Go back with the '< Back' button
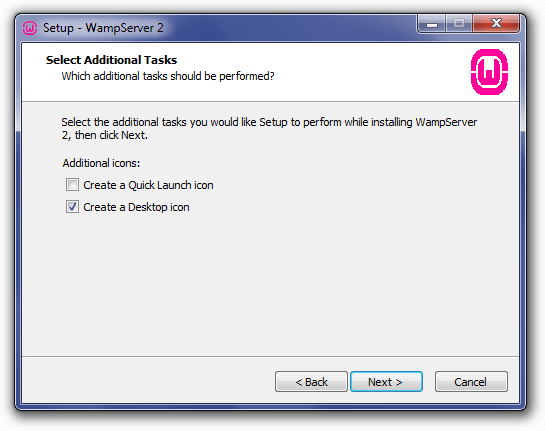Image resolution: width=545 pixels, height=431 pixels. (311, 382)
